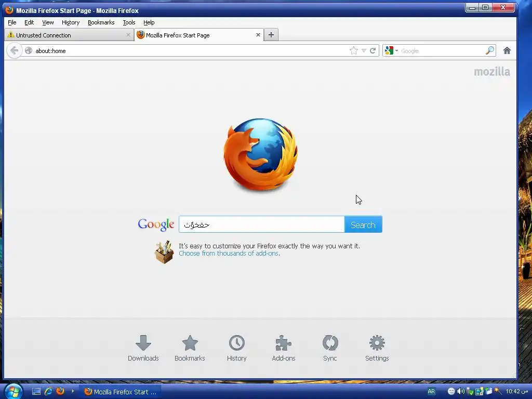Open the Bookmarks menu in menu bar
The height and width of the screenshot is (399, 532).
point(101,22)
